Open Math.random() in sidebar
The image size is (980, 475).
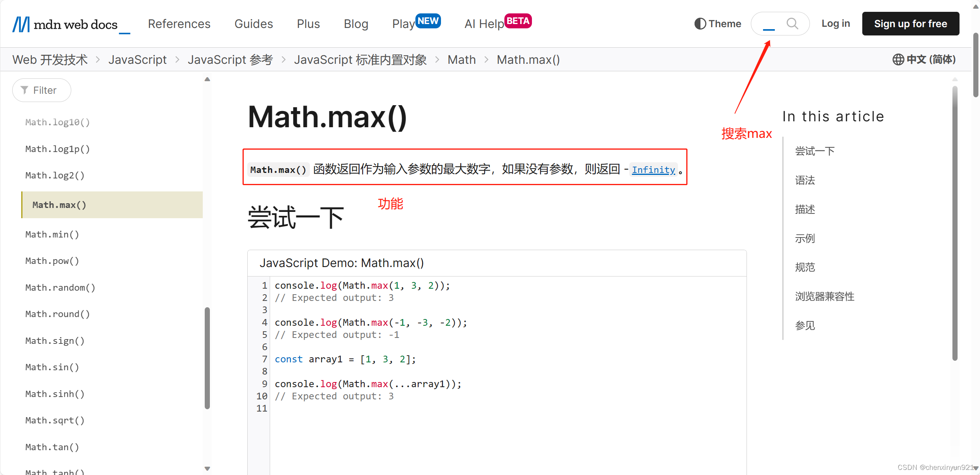point(60,288)
